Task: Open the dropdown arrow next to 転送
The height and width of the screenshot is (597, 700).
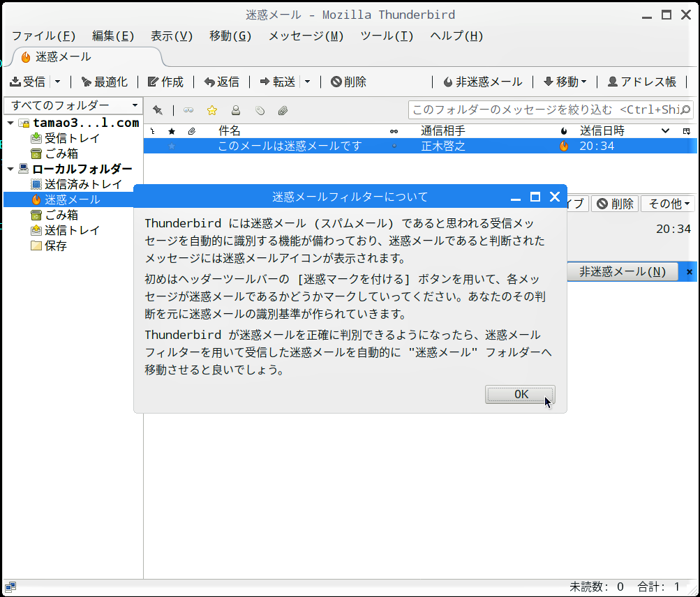Action: click(308, 82)
